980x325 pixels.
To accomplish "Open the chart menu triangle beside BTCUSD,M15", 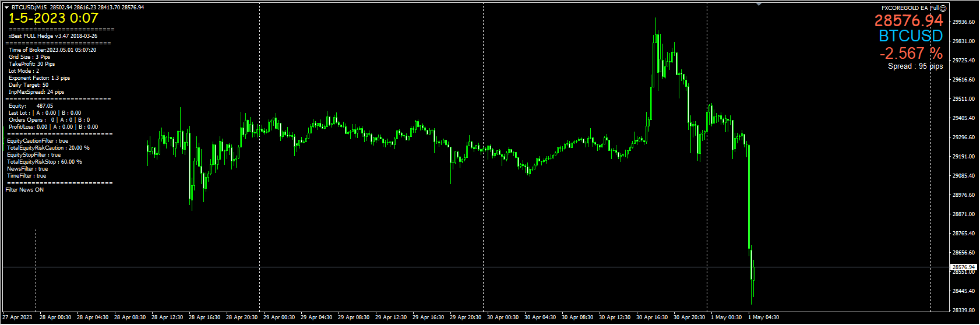I will (6, 8).
